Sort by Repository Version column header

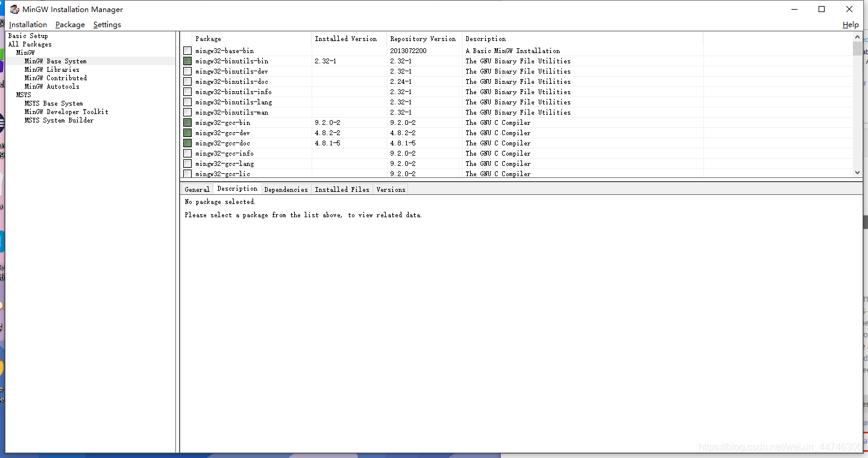click(x=424, y=39)
